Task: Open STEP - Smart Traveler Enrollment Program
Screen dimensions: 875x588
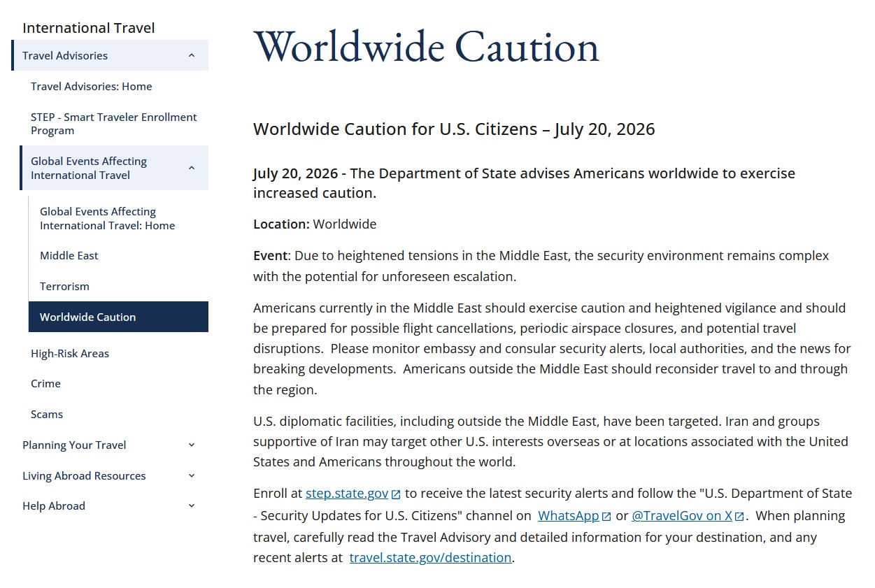Action: point(114,124)
